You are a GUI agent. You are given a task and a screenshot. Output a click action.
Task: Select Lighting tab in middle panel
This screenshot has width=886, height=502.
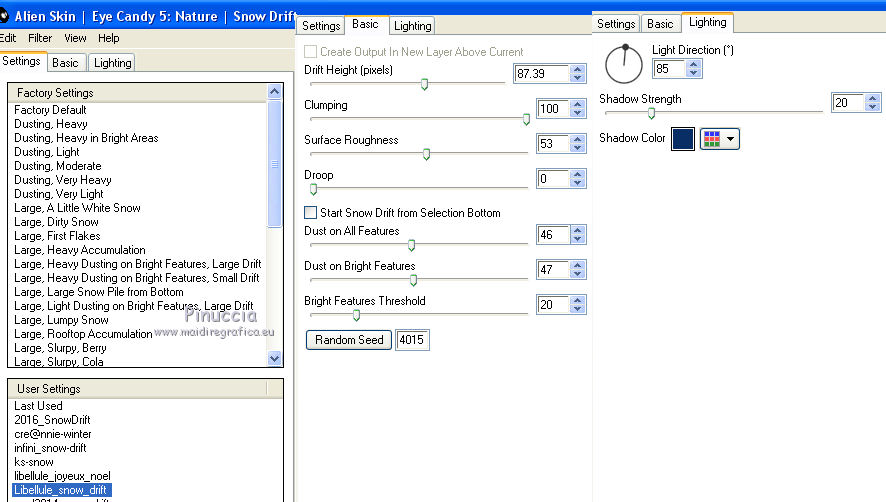coord(412,25)
